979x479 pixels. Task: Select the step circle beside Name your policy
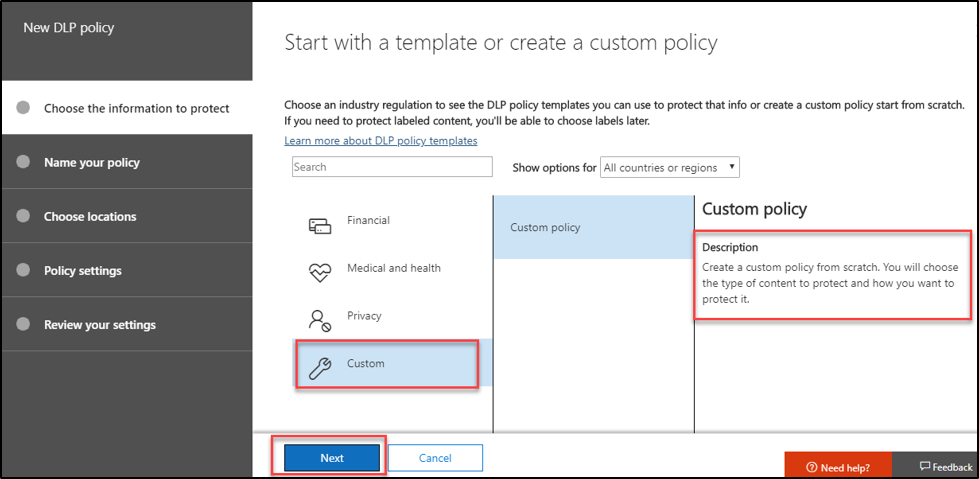pyautogui.click(x=23, y=162)
